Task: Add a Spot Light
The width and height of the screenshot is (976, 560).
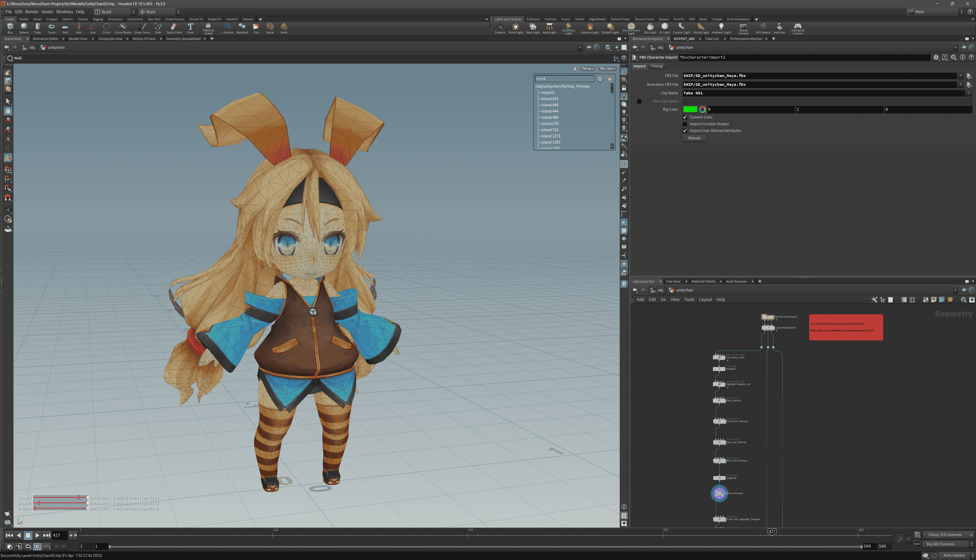Action: pyautogui.click(x=533, y=28)
